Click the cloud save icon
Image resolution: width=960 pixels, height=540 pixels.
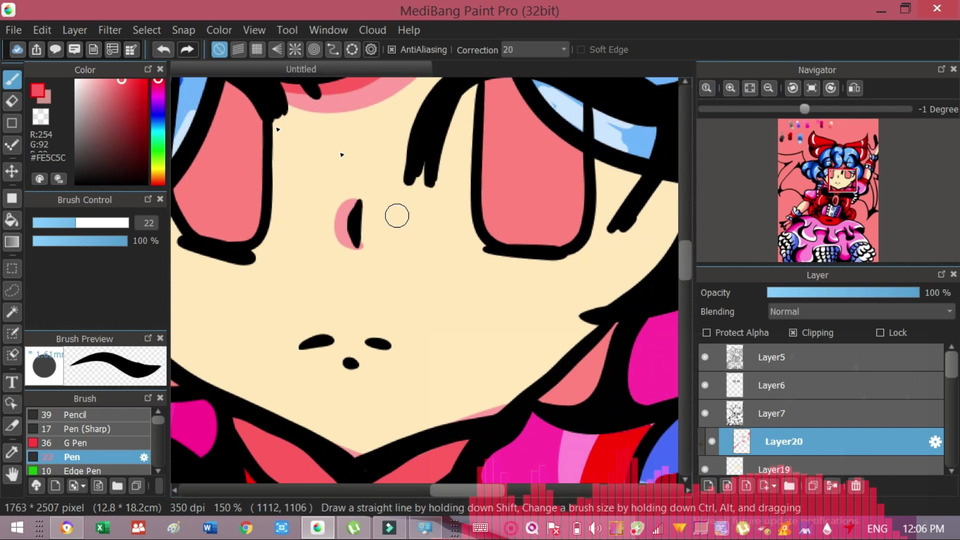17,50
